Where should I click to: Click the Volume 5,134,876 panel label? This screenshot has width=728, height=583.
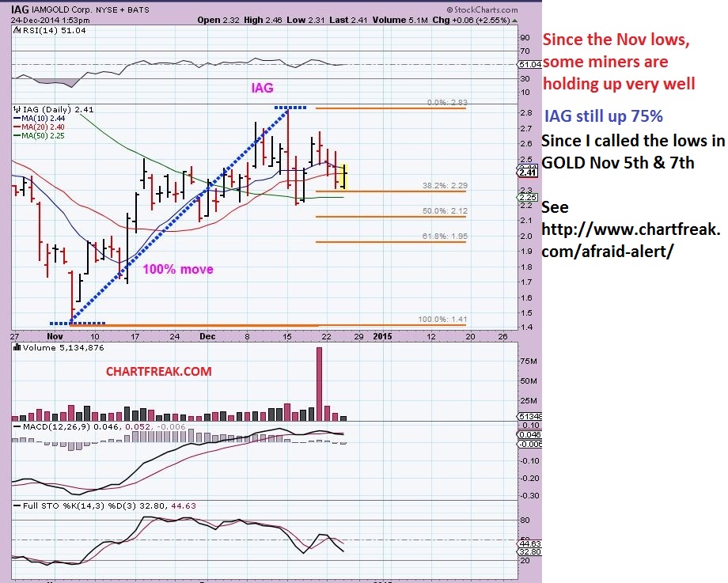63,348
